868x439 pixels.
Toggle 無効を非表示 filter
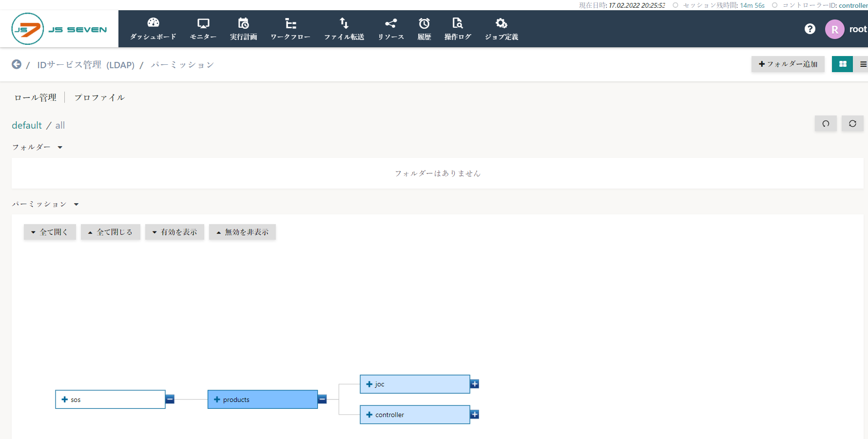[242, 232]
